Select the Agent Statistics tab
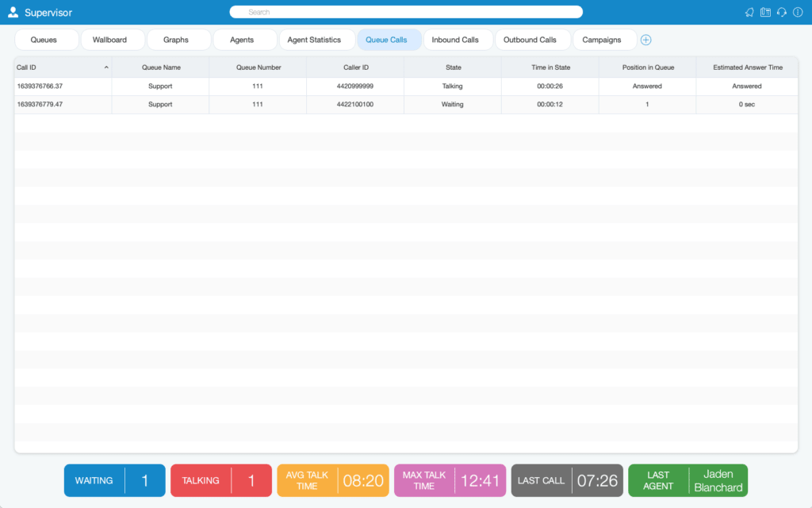 [x=314, y=40]
